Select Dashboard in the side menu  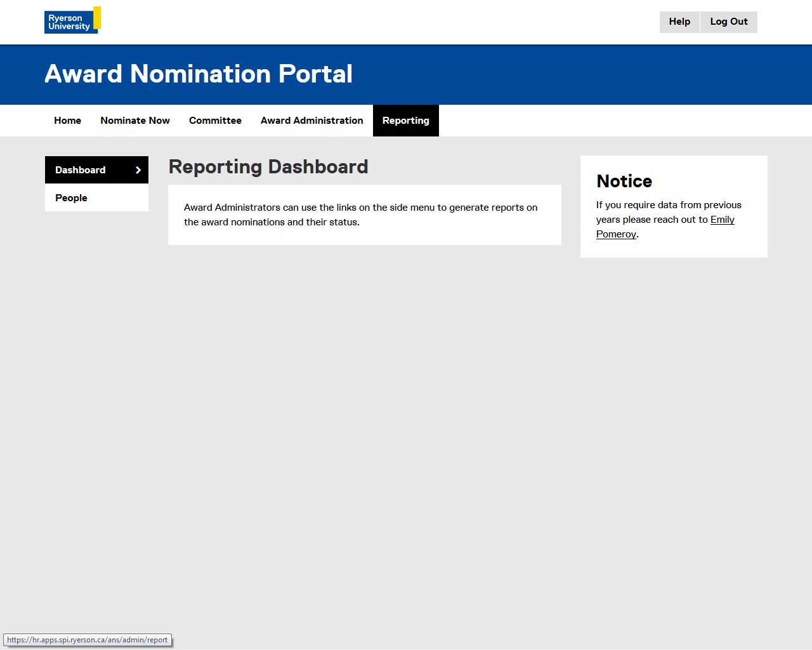click(81, 170)
